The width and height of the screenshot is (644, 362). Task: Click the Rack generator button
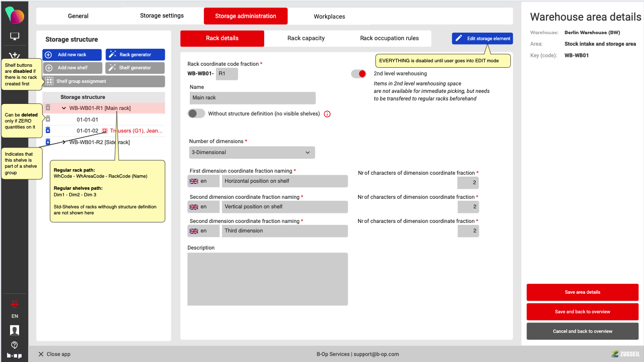[x=135, y=55]
